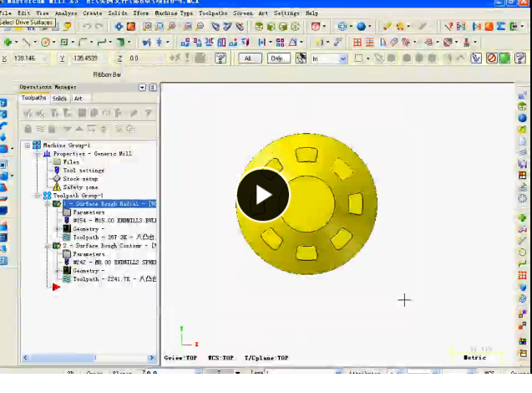The width and height of the screenshot is (532, 393).
Task: Close the Operations Manager panel
Action: (x=153, y=87)
